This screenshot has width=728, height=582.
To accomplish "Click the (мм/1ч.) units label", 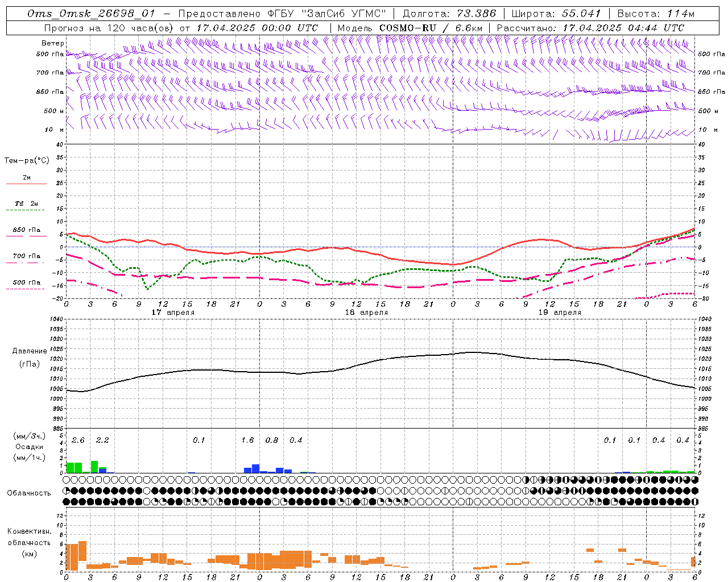I will (x=29, y=458).
